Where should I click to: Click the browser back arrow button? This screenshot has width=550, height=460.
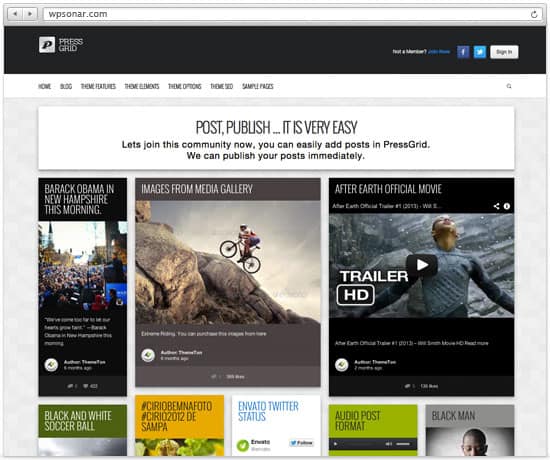15,14
